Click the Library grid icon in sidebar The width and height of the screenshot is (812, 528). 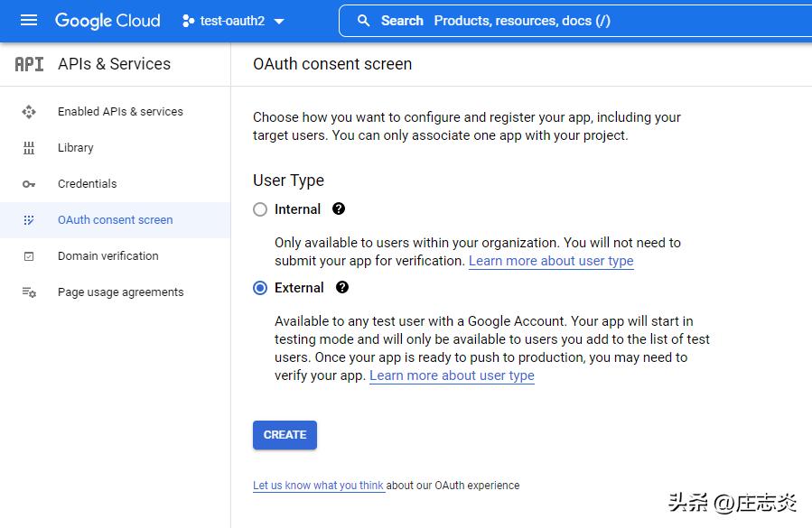(30, 147)
